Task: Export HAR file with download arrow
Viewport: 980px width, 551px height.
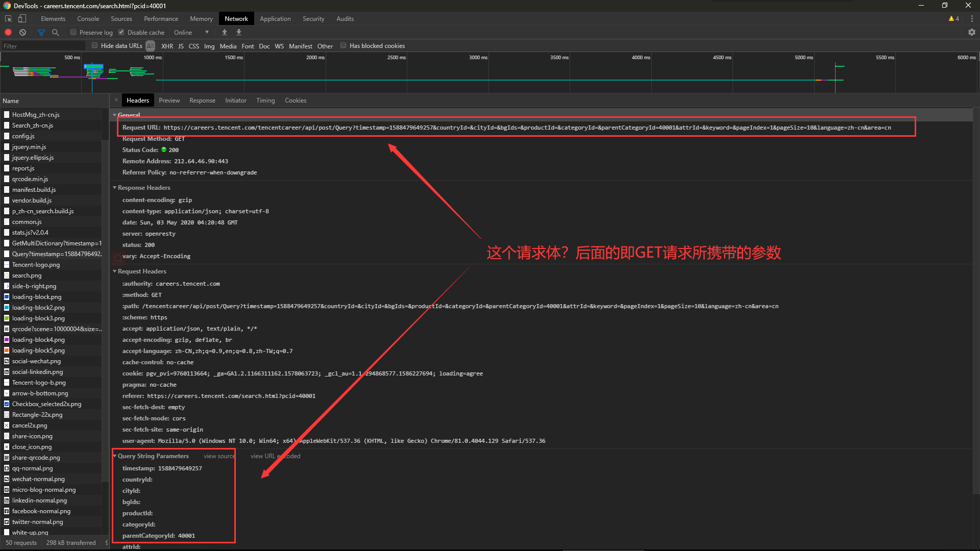Action: click(238, 32)
